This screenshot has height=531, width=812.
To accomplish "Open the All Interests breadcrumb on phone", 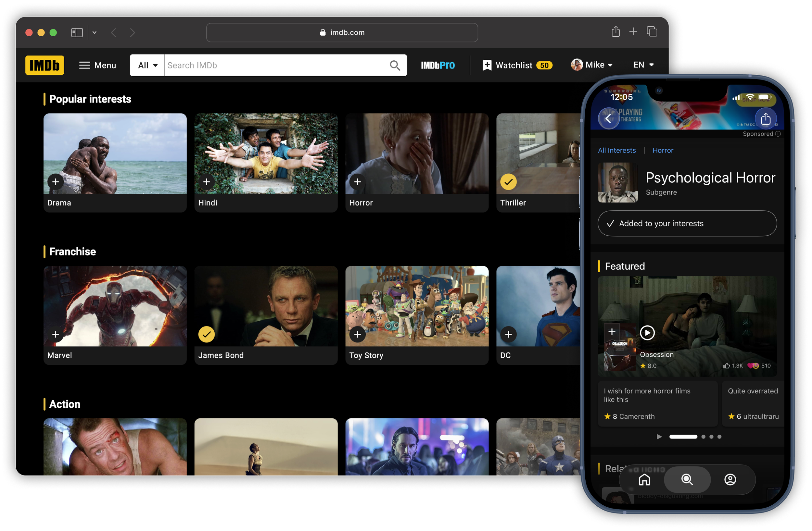I will pyautogui.click(x=617, y=150).
